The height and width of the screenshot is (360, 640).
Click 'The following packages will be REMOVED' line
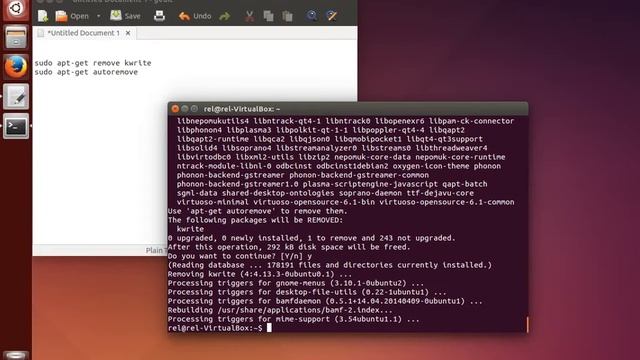click(x=256, y=220)
